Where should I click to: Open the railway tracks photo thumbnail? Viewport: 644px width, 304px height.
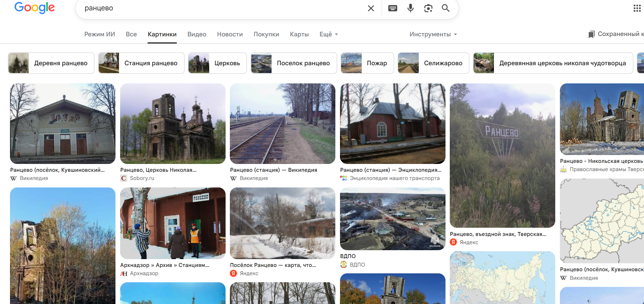click(x=283, y=124)
